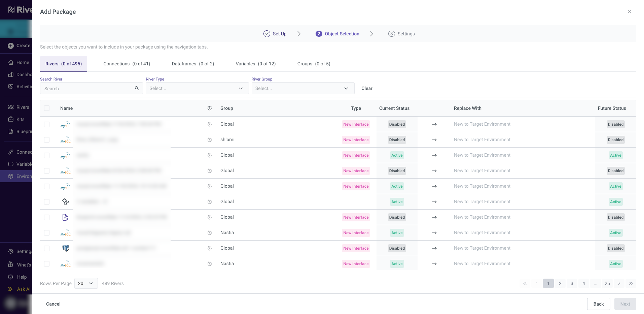Check the first river row checkbox
This screenshot has height=314, width=644.
(47, 124)
